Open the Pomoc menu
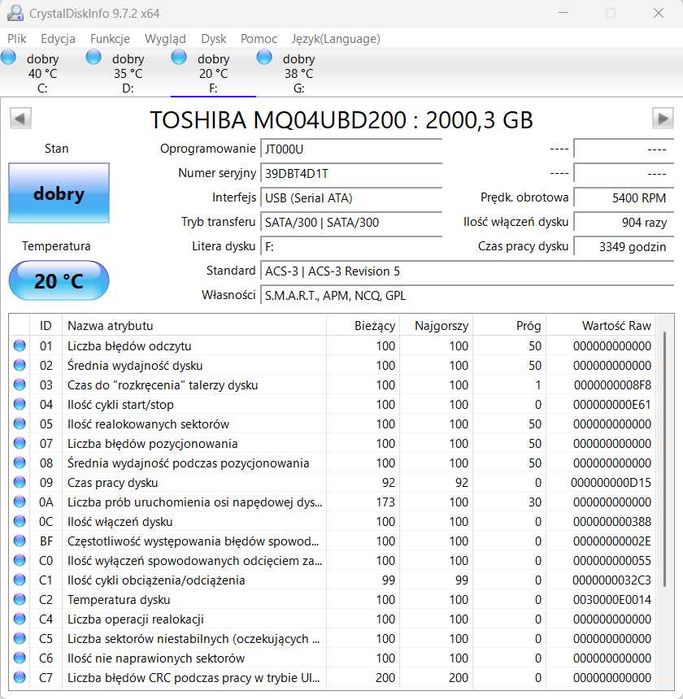This screenshot has width=683, height=699. pyautogui.click(x=259, y=39)
